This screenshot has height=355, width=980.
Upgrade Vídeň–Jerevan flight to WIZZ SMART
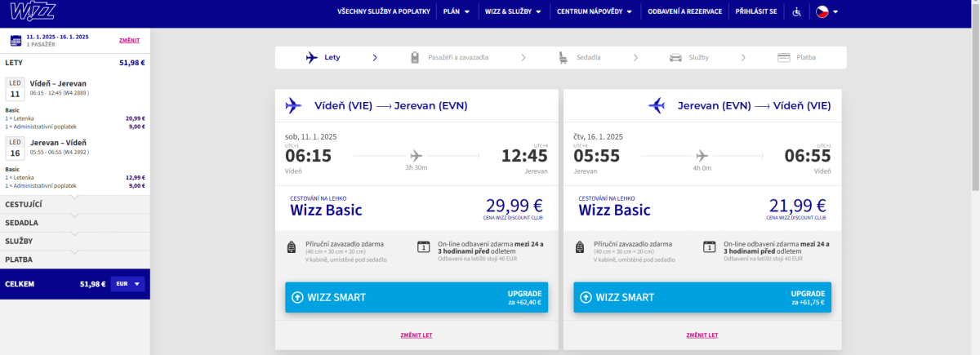416,297
